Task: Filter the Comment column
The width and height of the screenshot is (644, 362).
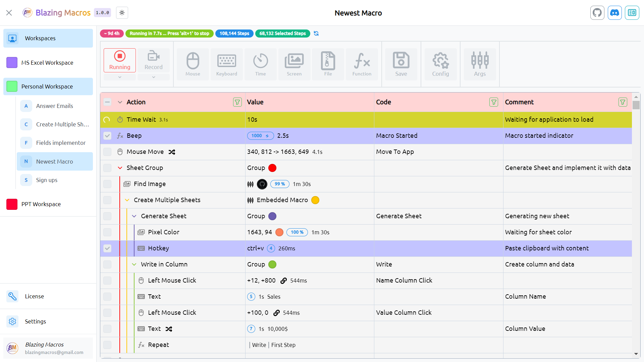Action: point(623,102)
